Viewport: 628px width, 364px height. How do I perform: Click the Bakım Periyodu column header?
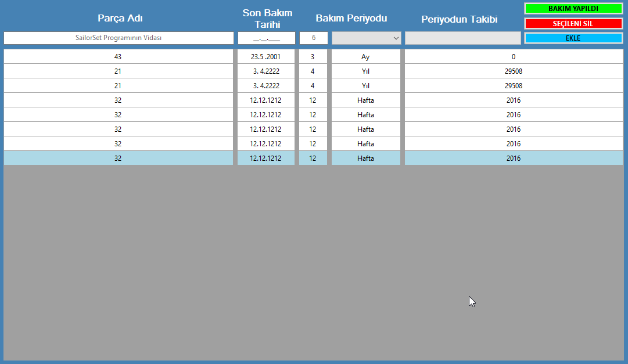coord(351,17)
